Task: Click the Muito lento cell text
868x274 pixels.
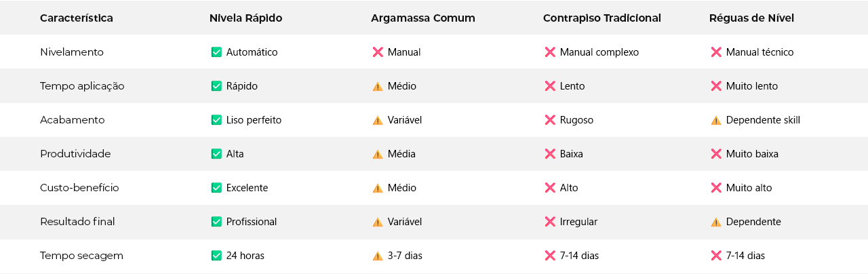Action: [x=752, y=86]
